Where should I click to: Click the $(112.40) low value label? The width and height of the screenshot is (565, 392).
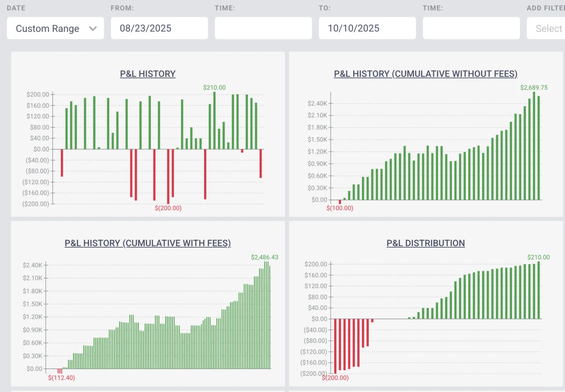coord(61,378)
